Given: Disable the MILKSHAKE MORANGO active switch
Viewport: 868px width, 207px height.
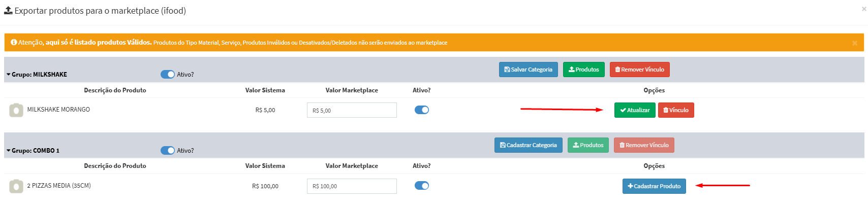Looking at the screenshot, I should pos(422,110).
